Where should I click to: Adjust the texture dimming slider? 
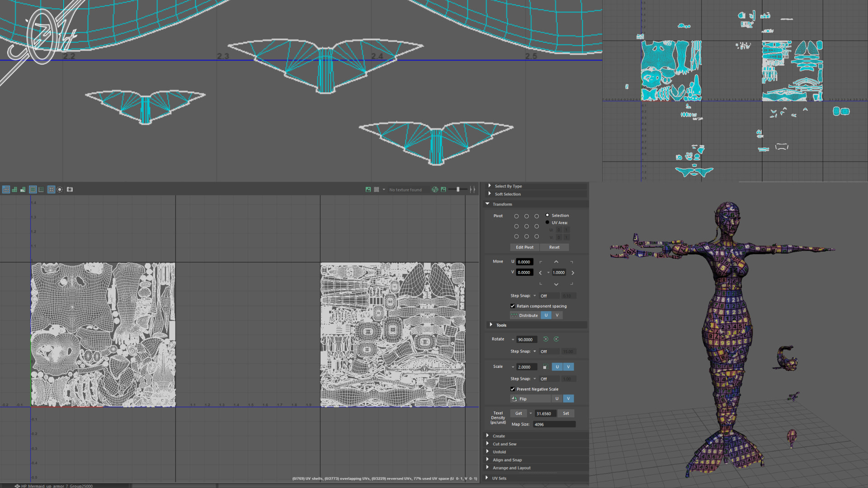coord(458,189)
